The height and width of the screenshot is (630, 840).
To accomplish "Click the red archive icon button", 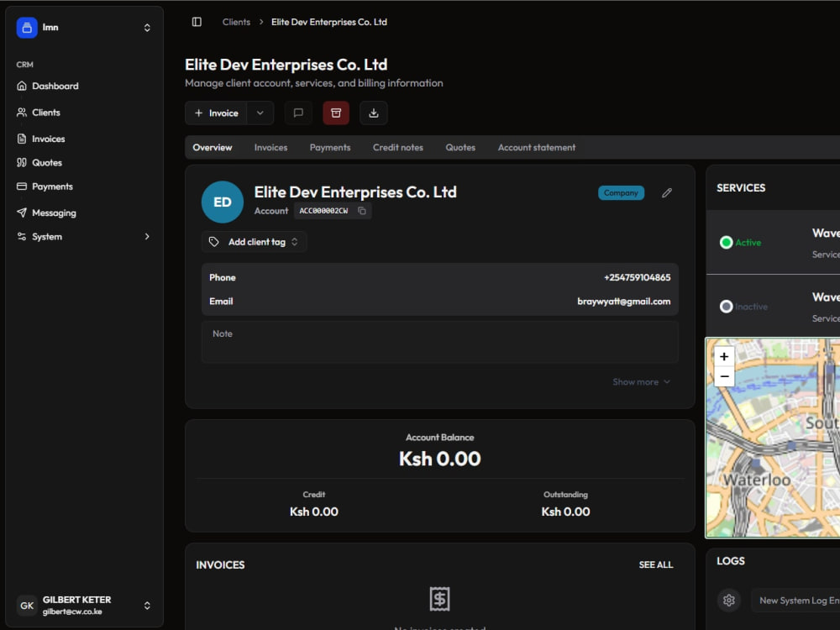I will pos(336,113).
